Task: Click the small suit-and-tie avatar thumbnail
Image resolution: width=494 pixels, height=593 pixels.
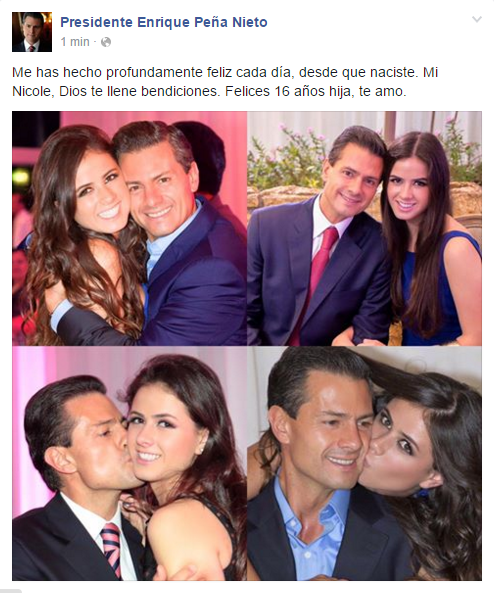Action: pyautogui.click(x=32, y=32)
